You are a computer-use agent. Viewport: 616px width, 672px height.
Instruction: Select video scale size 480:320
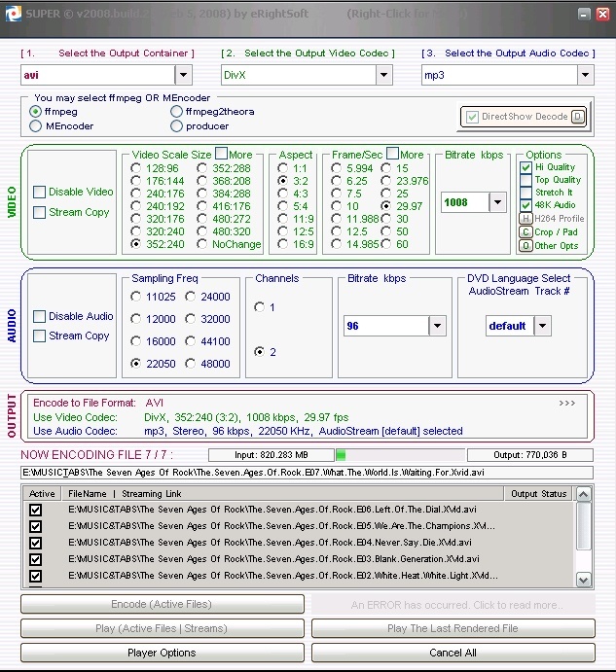tap(201, 231)
